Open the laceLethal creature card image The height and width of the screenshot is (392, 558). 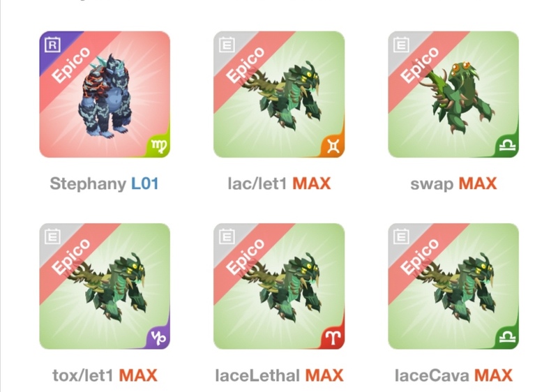coord(279,287)
